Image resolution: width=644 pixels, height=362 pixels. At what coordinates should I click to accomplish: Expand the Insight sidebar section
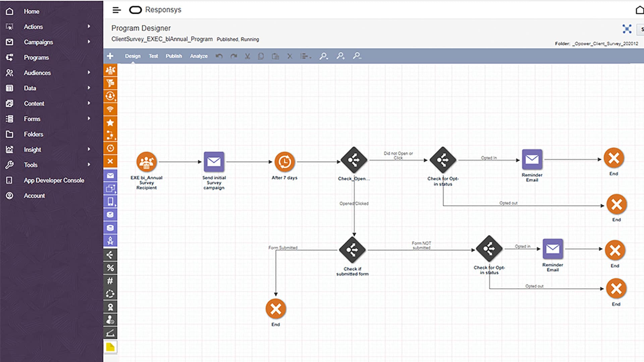pos(89,149)
